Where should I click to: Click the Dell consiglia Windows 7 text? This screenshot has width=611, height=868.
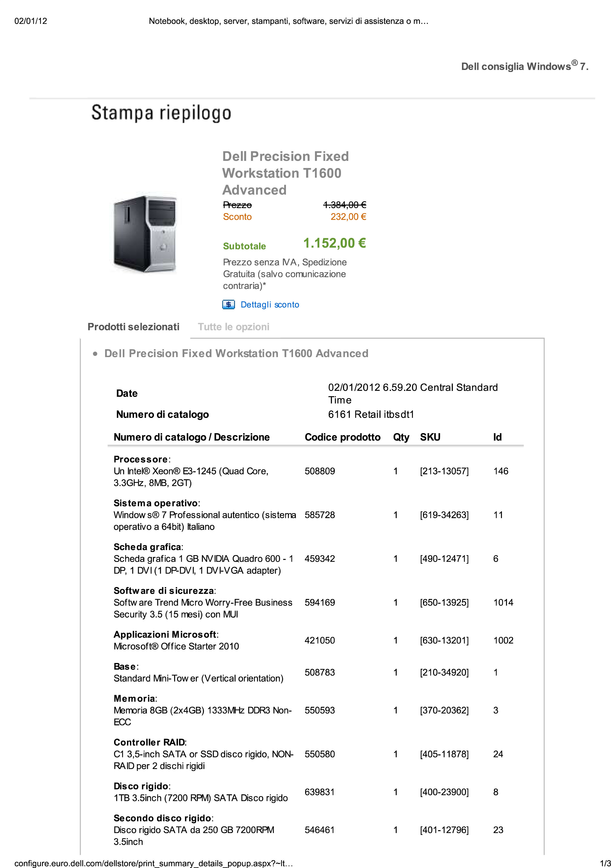[x=524, y=66]
